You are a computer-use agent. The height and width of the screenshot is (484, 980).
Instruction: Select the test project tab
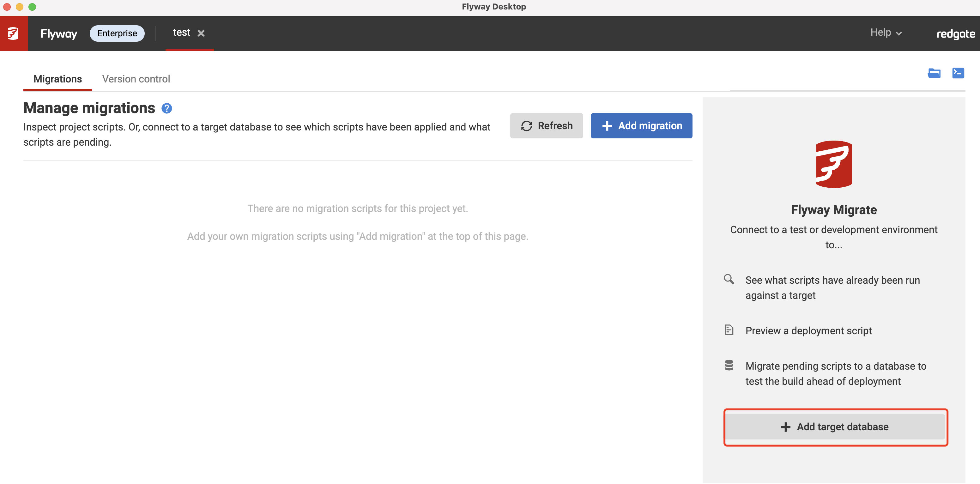[x=181, y=33]
